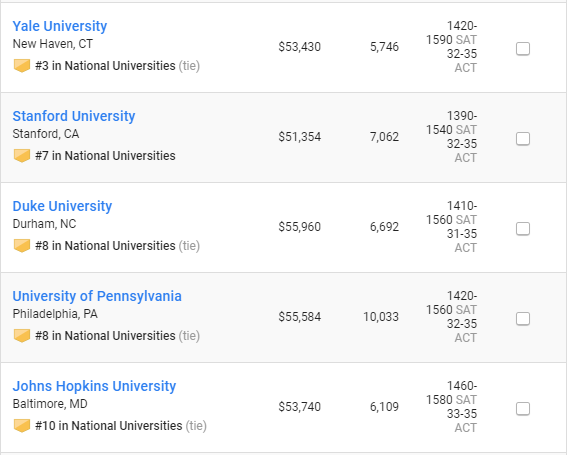Click the ranking badge icon beside Stanford
Screen dimensions: 571x455
22,156
